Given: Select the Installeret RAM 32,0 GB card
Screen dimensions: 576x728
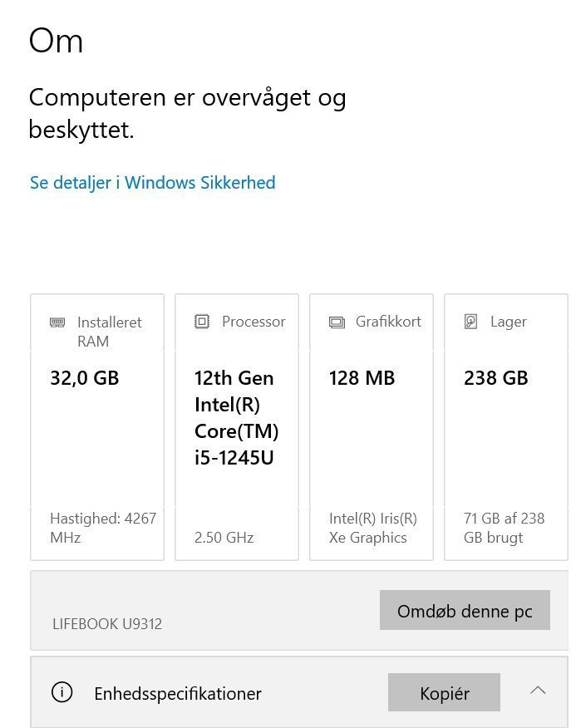Looking at the screenshot, I should (x=97, y=426).
